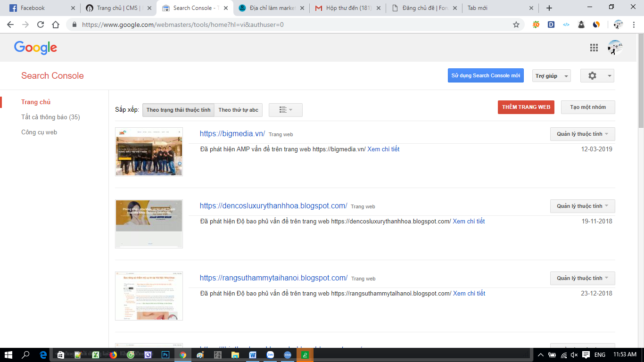Open a new browser tab

[x=549, y=8]
